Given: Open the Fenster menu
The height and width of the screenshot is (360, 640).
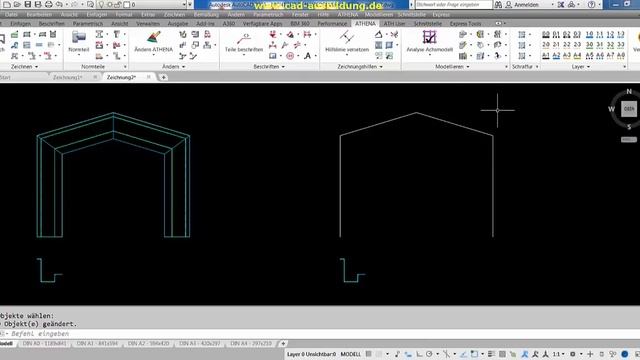Looking at the screenshot, I should [x=300, y=15].
